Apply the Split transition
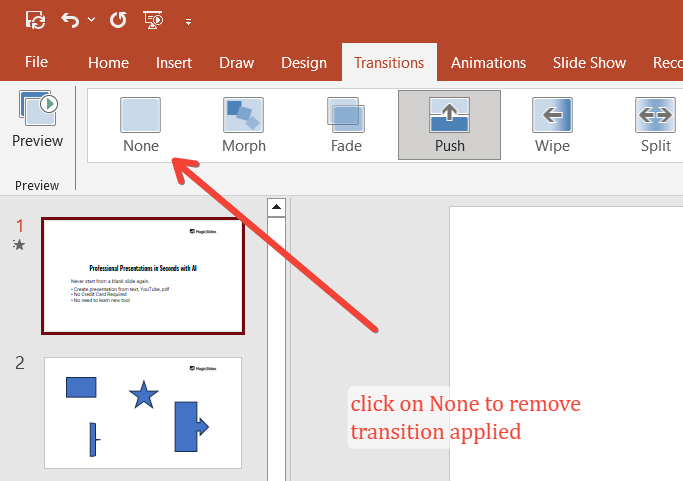This screenshot has height=481, width=683. pos(656,125)
